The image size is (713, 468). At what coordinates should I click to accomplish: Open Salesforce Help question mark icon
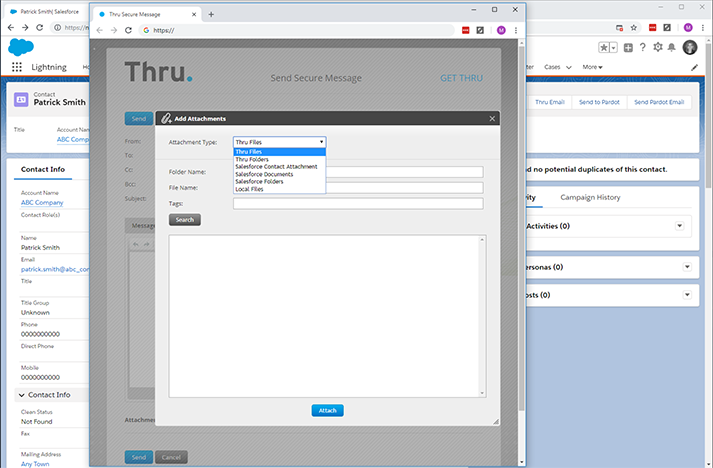click(643, 47)
